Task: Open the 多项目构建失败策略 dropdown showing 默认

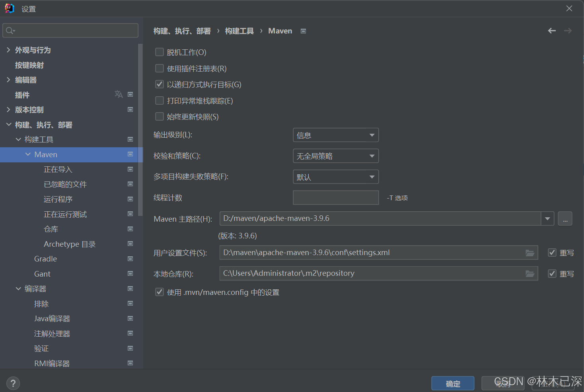Action: 336,177
